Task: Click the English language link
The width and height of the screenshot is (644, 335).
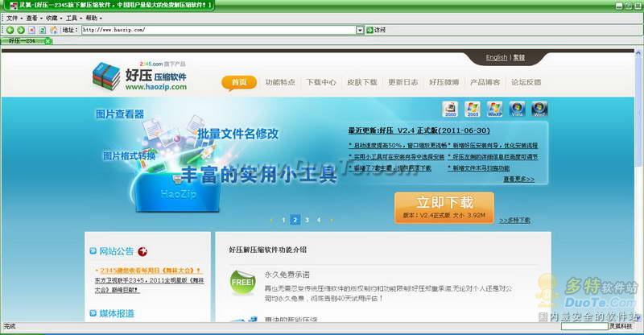Action: coord(497,57)
